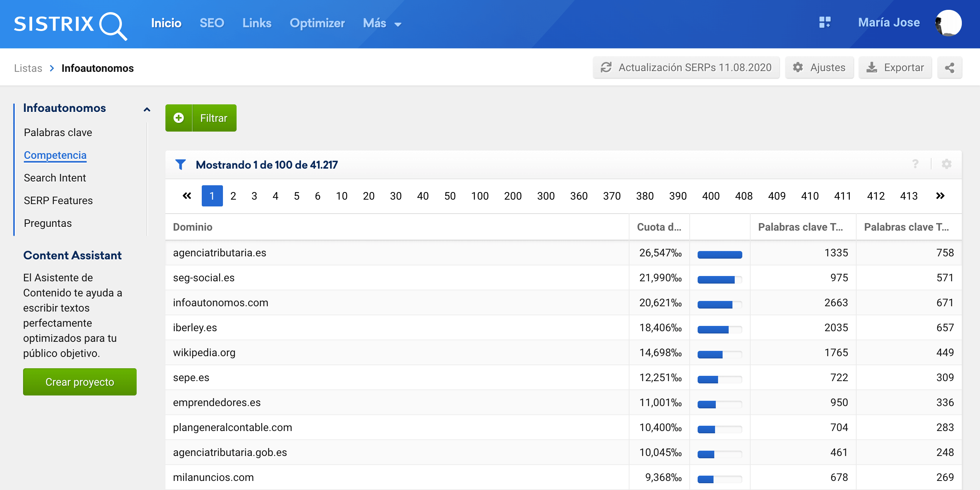Image resolution: width=980 pixels, height=490 pixels.
Task: Open the SEO navigation menu
Action: (x=212, y=23)
